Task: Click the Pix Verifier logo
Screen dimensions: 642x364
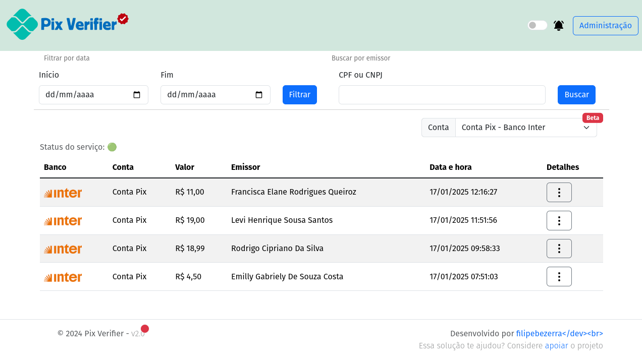Action: pyautogui.click(x=68, y=24)
